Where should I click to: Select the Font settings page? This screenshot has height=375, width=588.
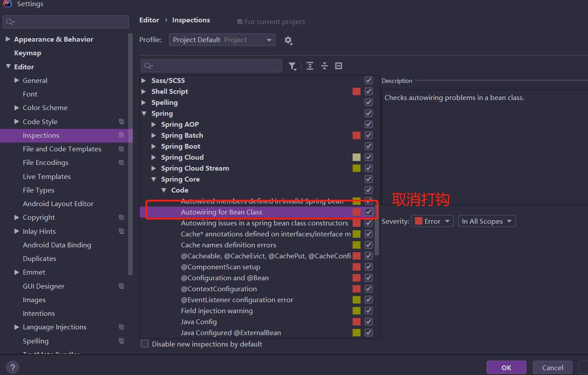coord(30,94)
